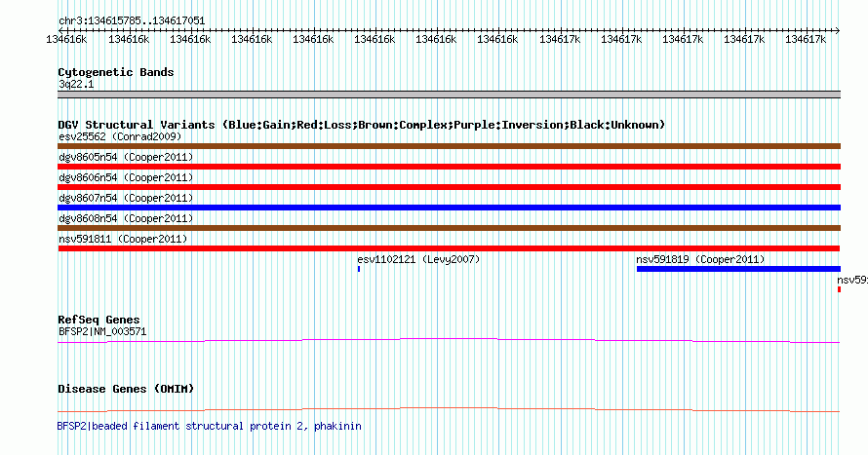Click the nsv591819 (Cooper2011) label
The image size is (868, 455).
tap(700, 259)
